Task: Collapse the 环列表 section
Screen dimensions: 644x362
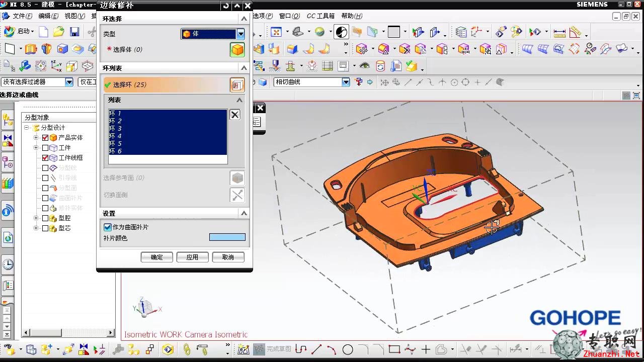Action: (244, 68)
